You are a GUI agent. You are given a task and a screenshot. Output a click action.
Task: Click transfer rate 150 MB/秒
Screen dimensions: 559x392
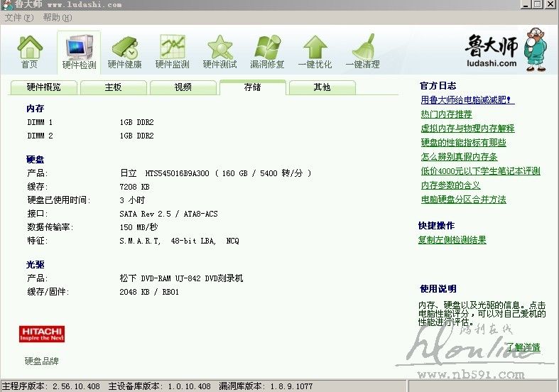(139, 227)
